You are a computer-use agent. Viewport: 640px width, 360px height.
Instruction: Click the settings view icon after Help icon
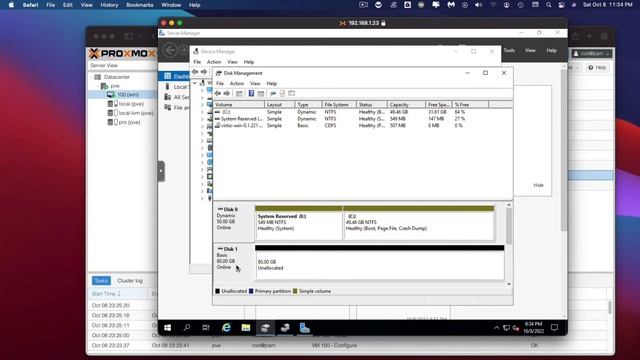[261, 93]
